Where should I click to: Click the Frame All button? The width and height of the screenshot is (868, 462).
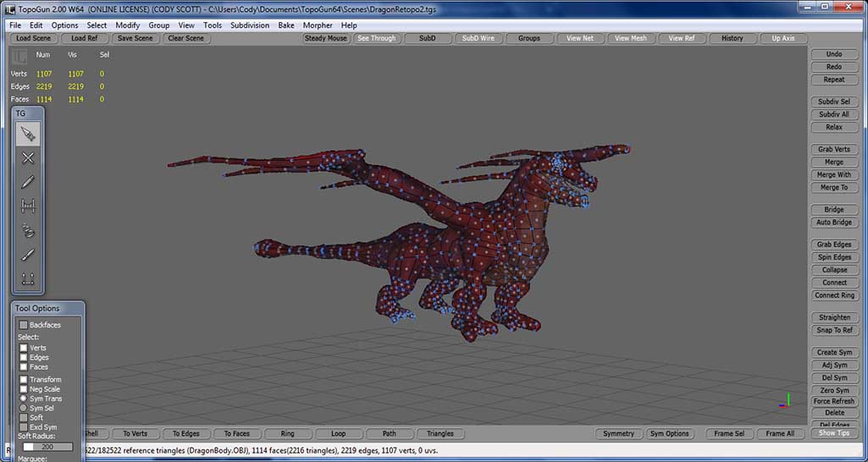tap(780, 434)
